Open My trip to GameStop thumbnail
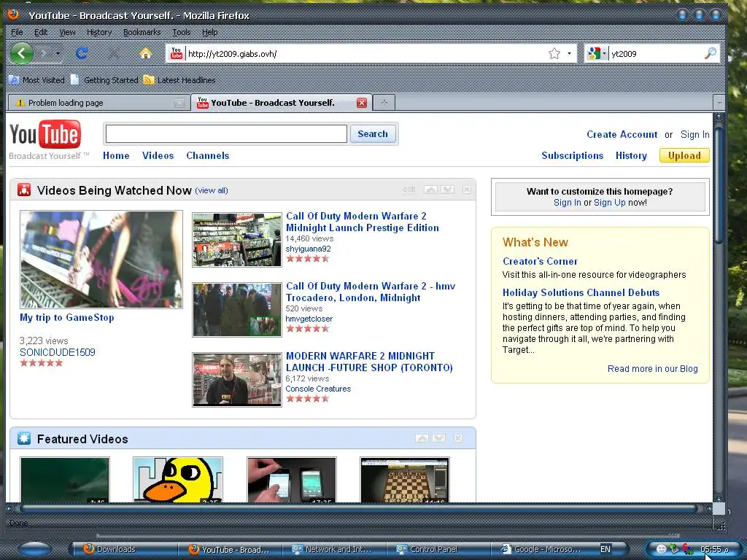This screenshot has height=560, width=747. click(101, 260)
